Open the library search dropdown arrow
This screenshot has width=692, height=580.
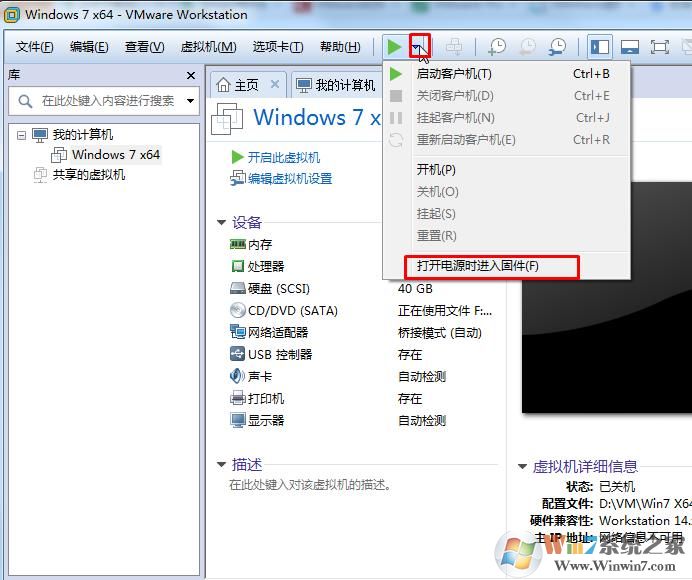tap(190, 101)
